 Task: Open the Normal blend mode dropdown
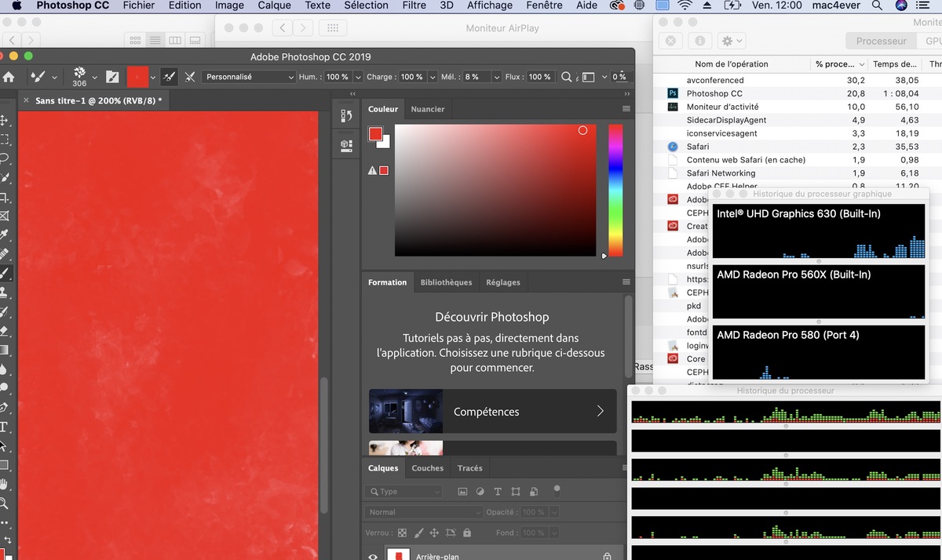coord(423,512)
